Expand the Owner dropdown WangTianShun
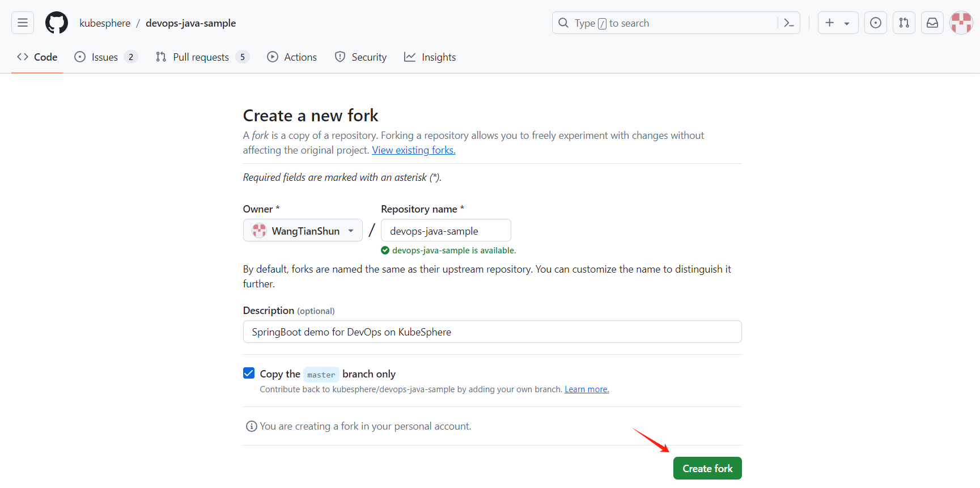Viewport: 980px width, 488px height. (x=303, y=231)
